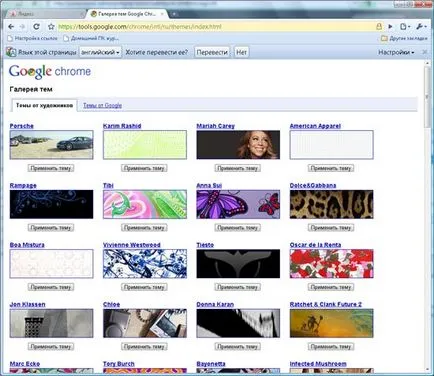Open the Karim Rashid theme link
Screen dimensions: 434x376
(x=122, y=126)
